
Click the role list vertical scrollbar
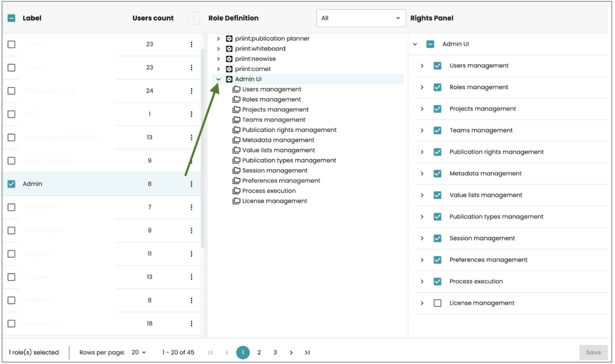[203, 147]
